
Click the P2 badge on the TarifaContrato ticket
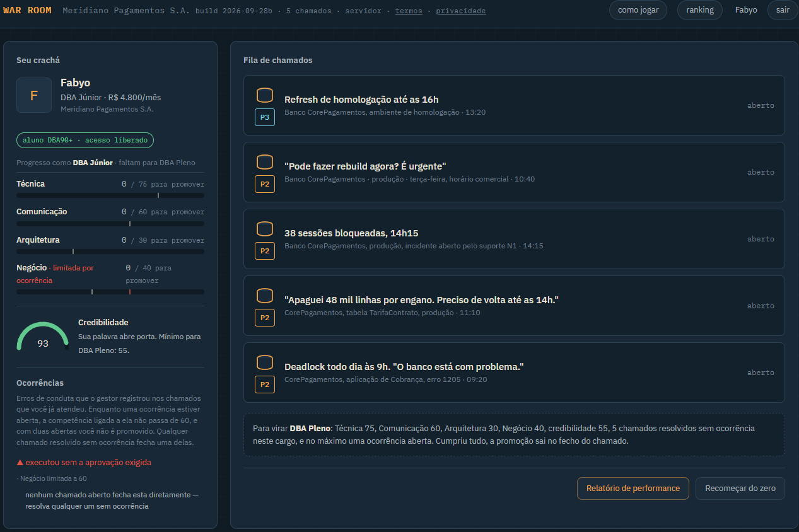pos(265,318)
